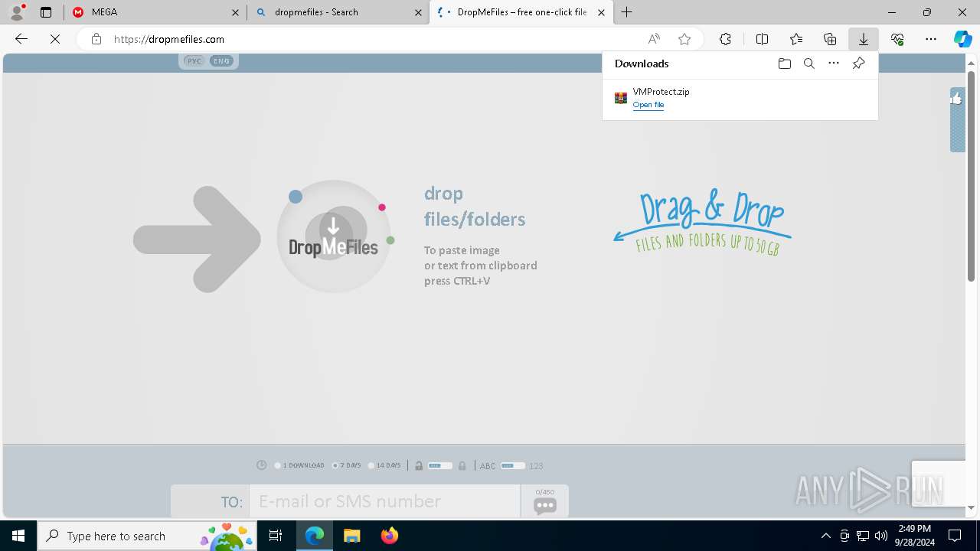Open Settings and more menu

pyautogui.click(x=931, y=39)
